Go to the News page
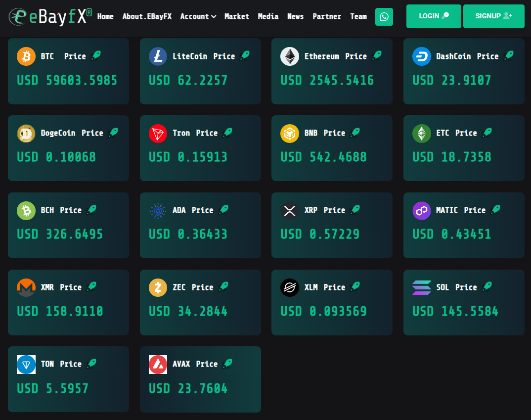This screenshot has height=420, width=531. click(295, 16)
